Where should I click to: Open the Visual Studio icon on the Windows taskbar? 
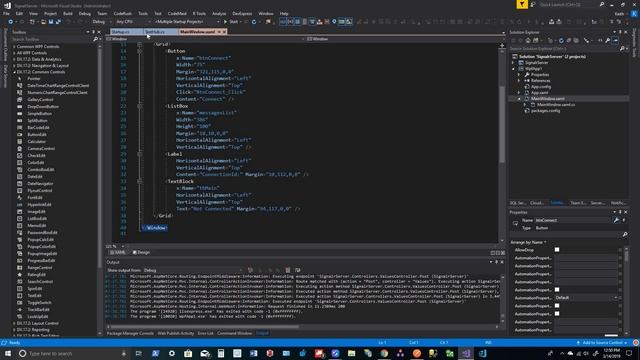point(466,353)
